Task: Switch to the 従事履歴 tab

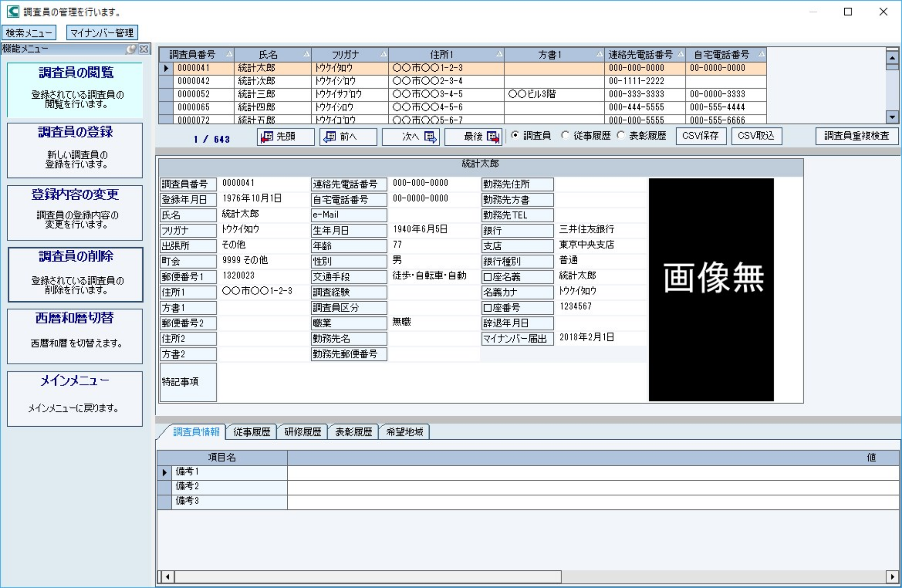Action: click(252, 432)
